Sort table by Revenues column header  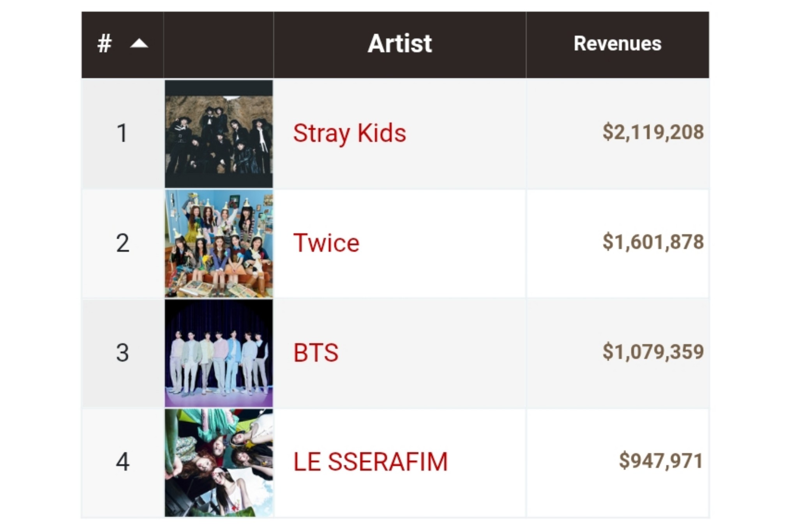[617, 43]
